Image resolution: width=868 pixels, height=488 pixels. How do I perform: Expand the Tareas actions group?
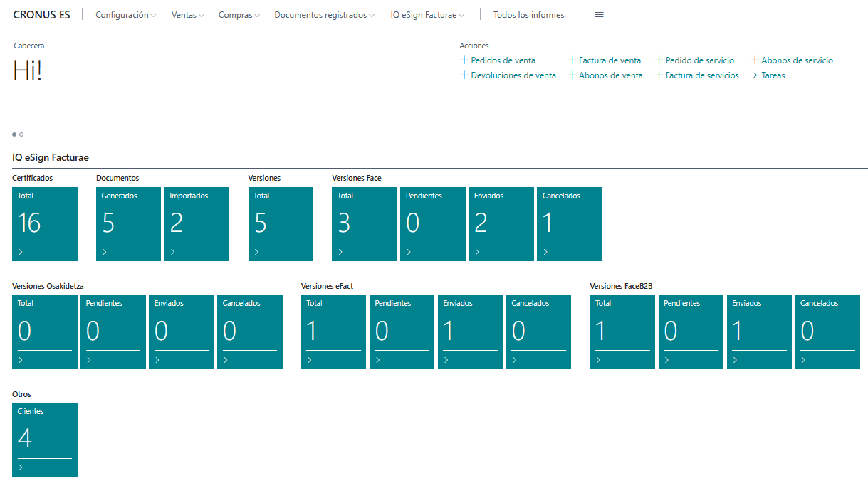[x=768, y=75]
